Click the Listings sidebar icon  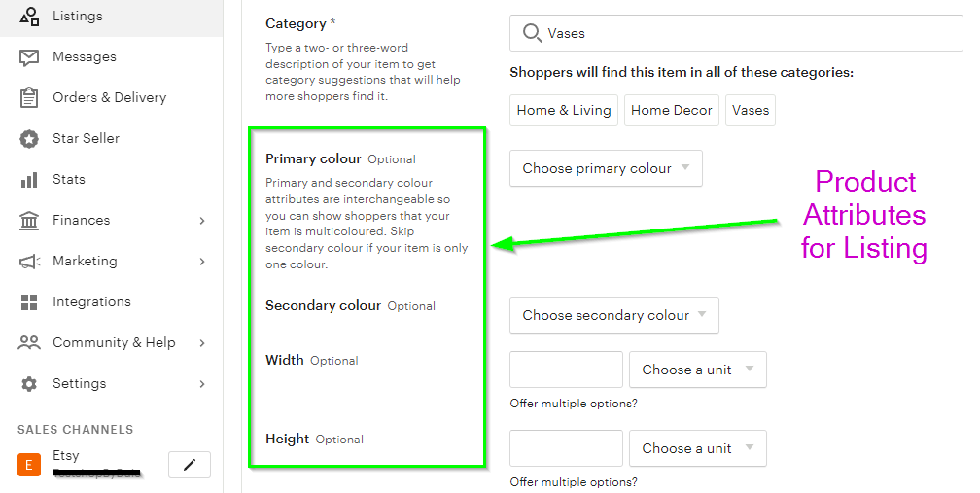point(29,17)
